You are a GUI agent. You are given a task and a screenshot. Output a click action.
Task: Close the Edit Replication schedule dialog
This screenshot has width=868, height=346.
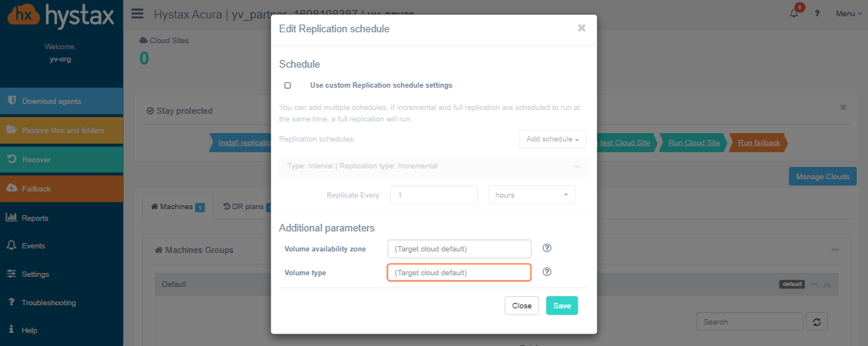[581, 28]
